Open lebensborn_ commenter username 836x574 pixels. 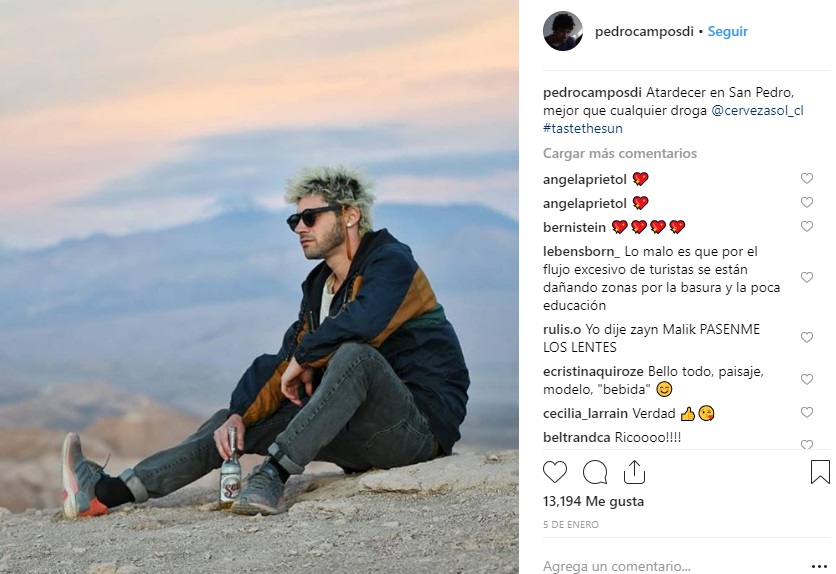point(581,252)
